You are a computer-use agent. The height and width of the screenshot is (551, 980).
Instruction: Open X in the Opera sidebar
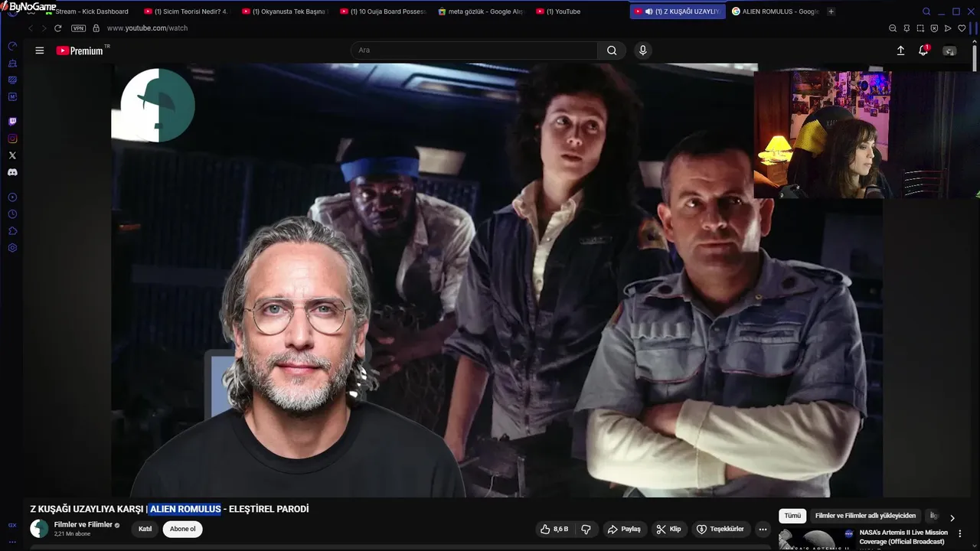coord(12,155)
